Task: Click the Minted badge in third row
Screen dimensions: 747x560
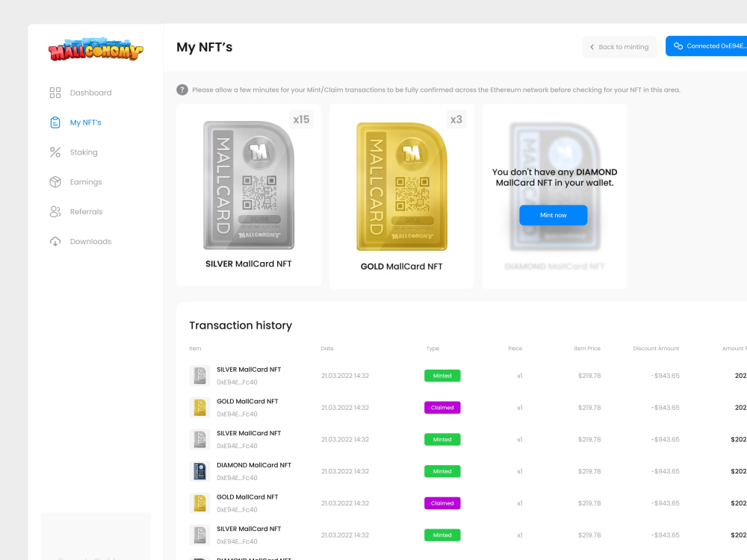Action: tap(442, 440)
